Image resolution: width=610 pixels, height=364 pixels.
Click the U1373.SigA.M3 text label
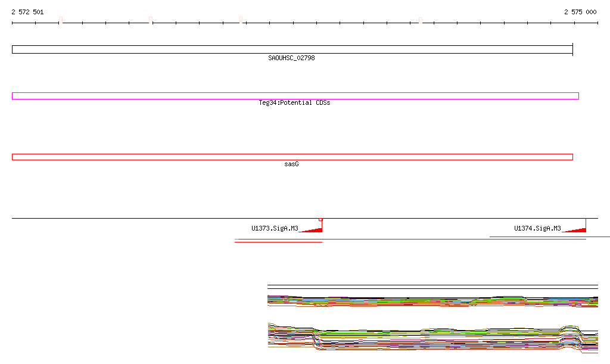(274, 228)
